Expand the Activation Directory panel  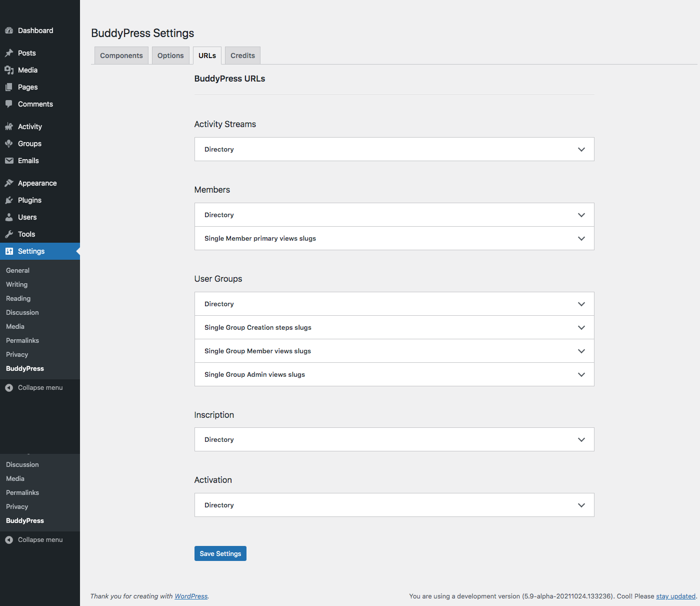pyautogui.click(x=394, y=505)
